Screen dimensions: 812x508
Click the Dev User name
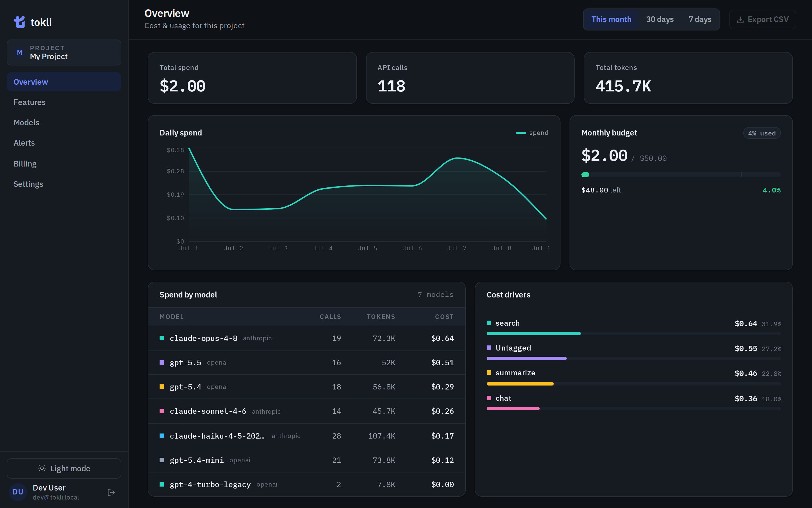[49, 487]
